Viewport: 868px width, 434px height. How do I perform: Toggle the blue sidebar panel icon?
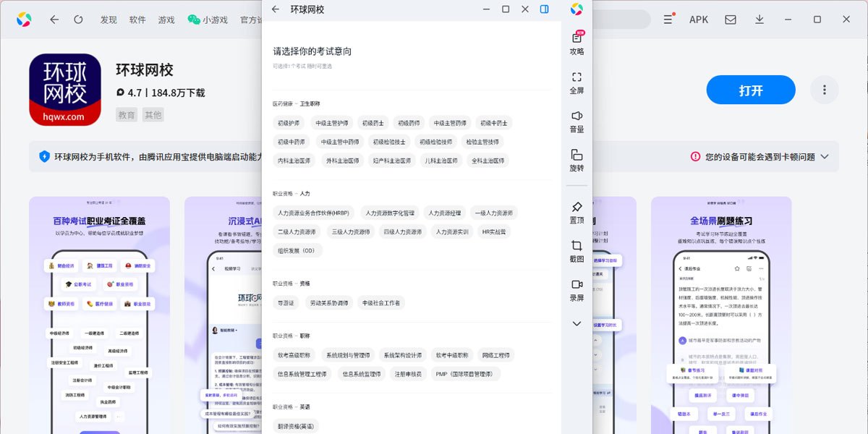(545, 9)
